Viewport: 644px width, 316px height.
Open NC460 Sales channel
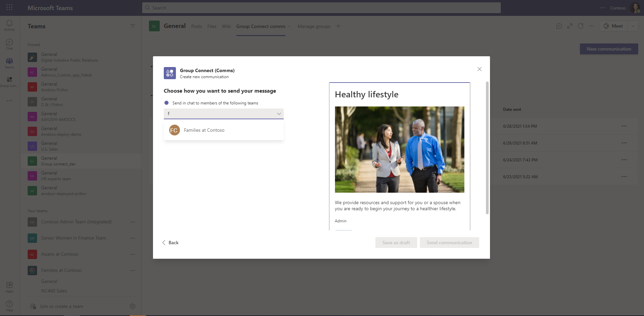coord(54,291)
